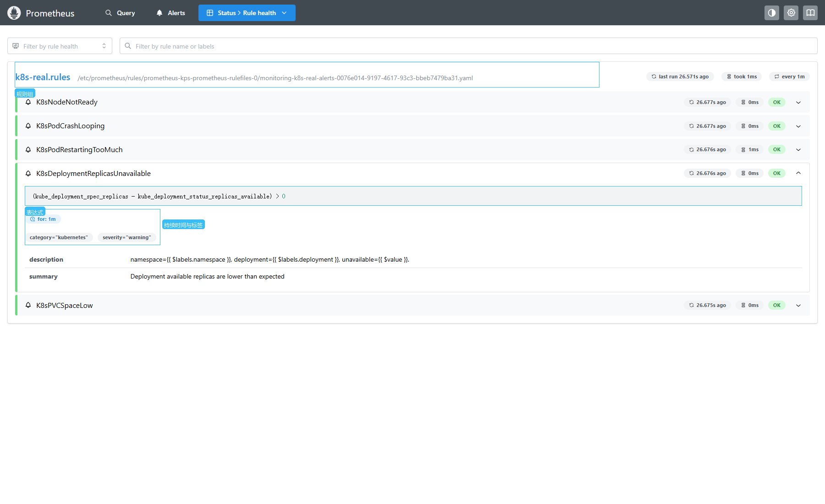Click the 26.677s ago badge for K8sPodCrashLooping
Screen dimensions: 825x504
coord(707,126)
